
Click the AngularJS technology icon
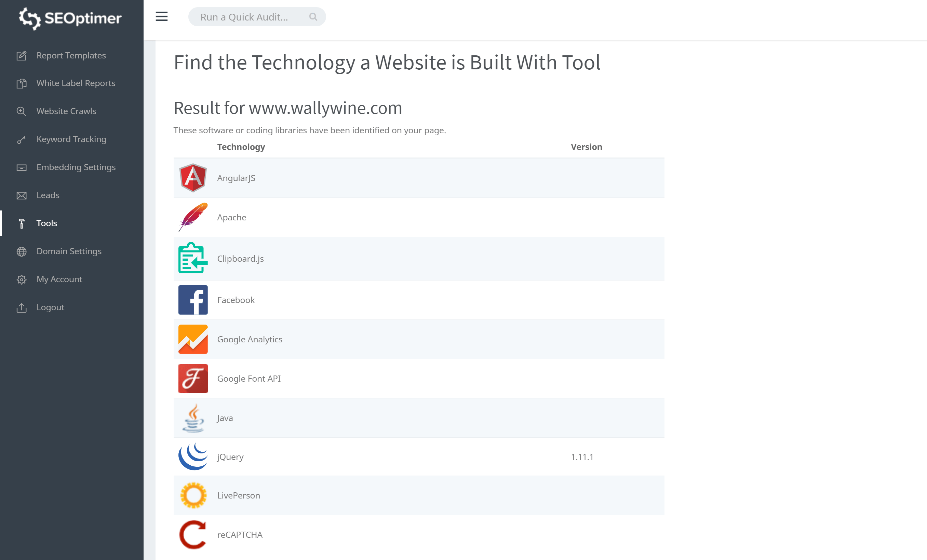coord(193,177)
